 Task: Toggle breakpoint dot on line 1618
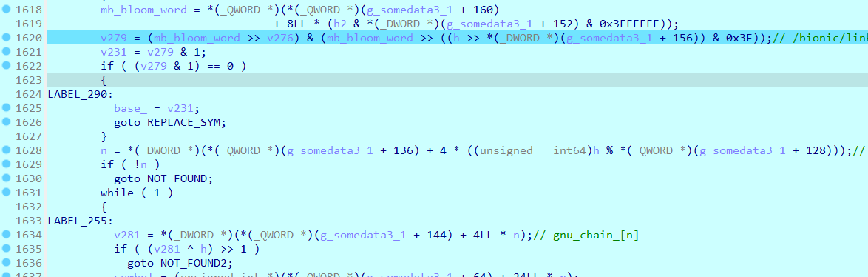6,10
